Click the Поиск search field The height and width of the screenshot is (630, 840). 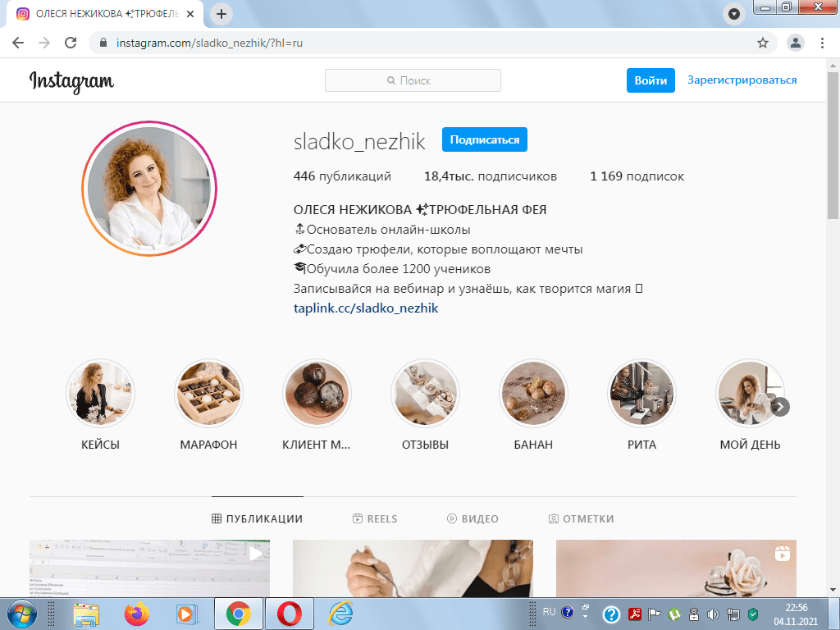tap(413, 80)
